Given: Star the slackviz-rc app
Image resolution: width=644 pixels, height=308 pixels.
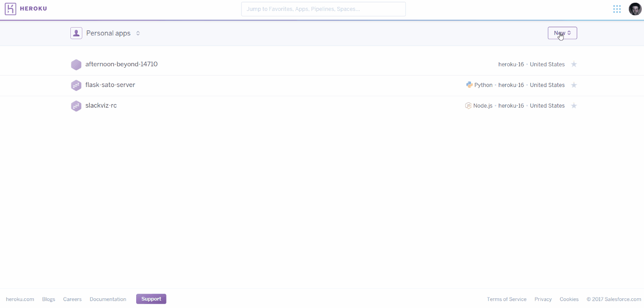Looking at the screenshot, I should pos(574,106).
